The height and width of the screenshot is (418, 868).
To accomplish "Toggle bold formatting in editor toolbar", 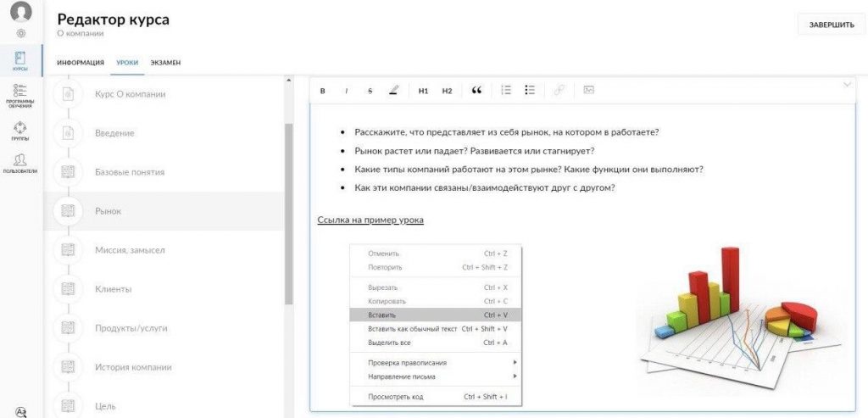I will [323, 91].
